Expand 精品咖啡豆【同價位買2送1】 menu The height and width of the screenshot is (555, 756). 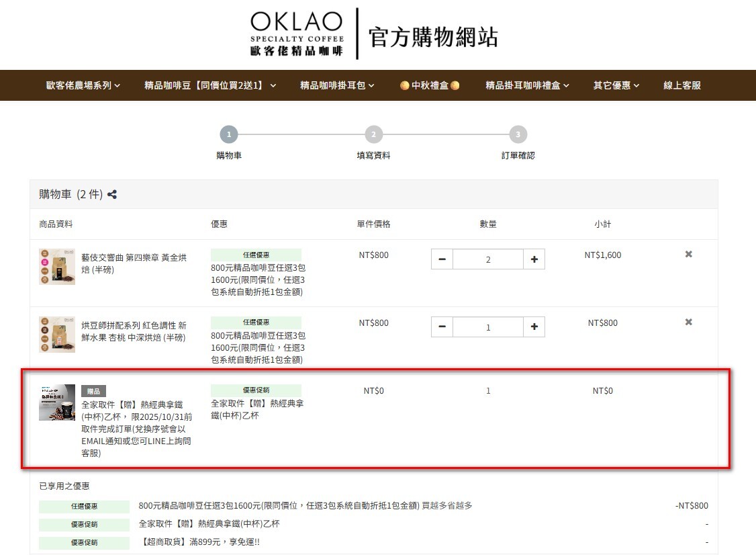[210, 85]
